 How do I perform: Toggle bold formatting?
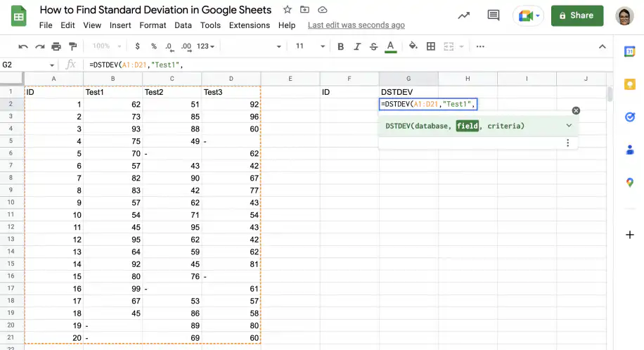[x=340, y=46]
